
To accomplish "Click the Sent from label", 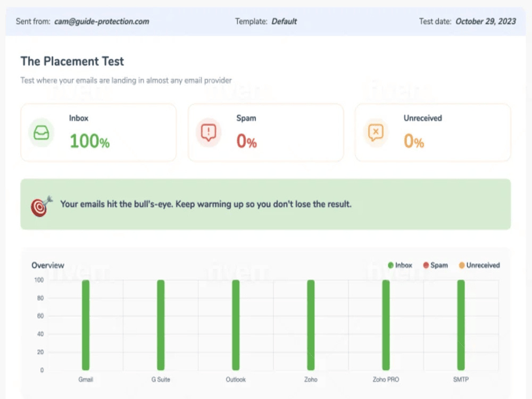I will pyautogui.click(x=33, y=21).
